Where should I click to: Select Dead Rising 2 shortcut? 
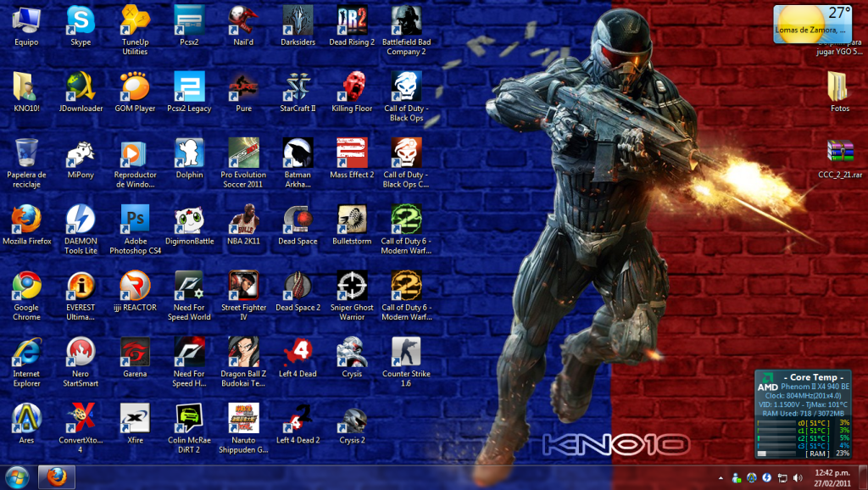click(352, 26)
